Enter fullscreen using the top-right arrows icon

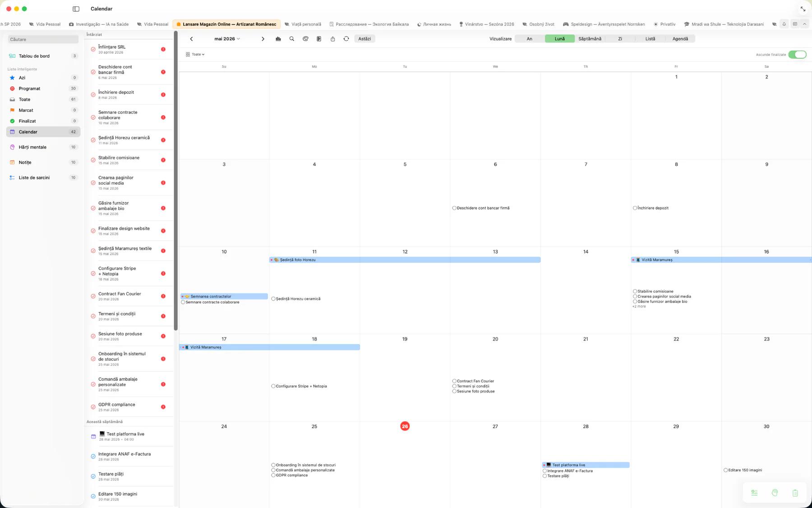click(803, 9)
